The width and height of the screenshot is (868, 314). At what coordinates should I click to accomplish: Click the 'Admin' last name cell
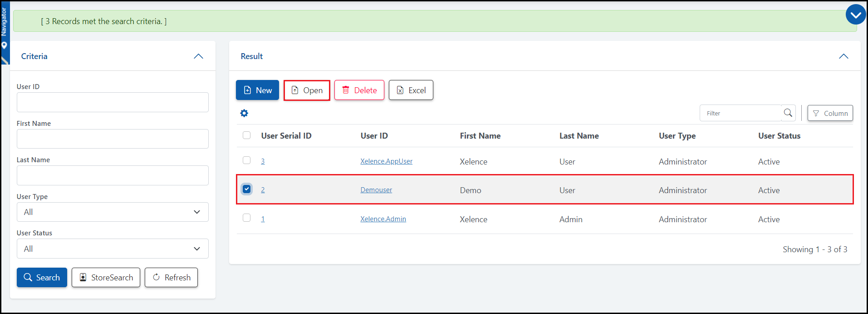571,219
